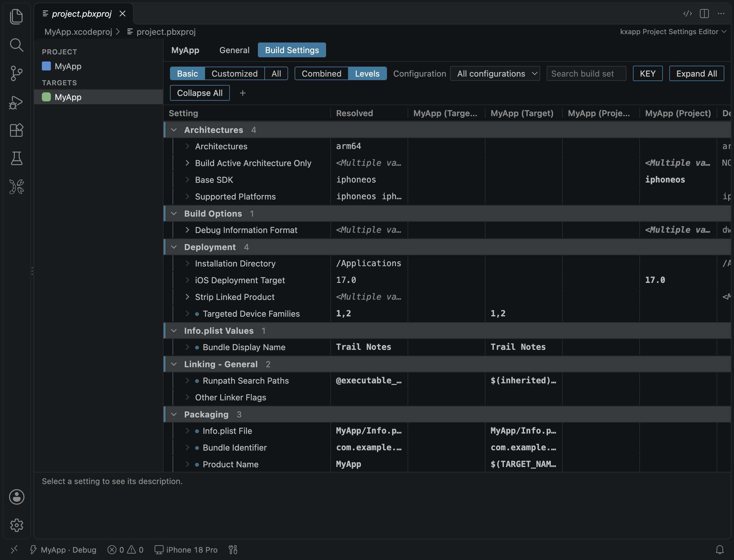This screenshot has width=734, height=560.
Task: Open the General tab
Action: point(234,50)
